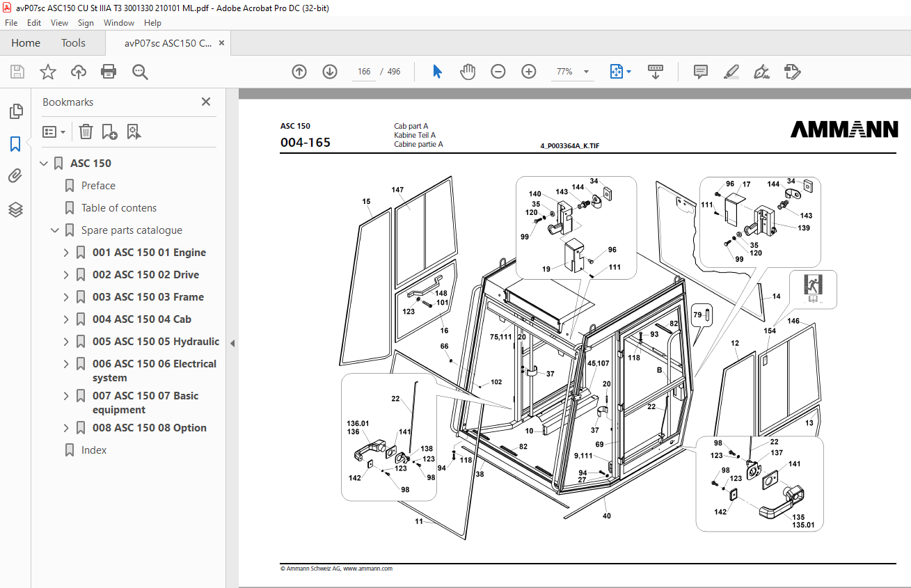This screenshot has width=911, height=588.
Task: Open the Layers panel in the sidebar
Action: [15, 209]
